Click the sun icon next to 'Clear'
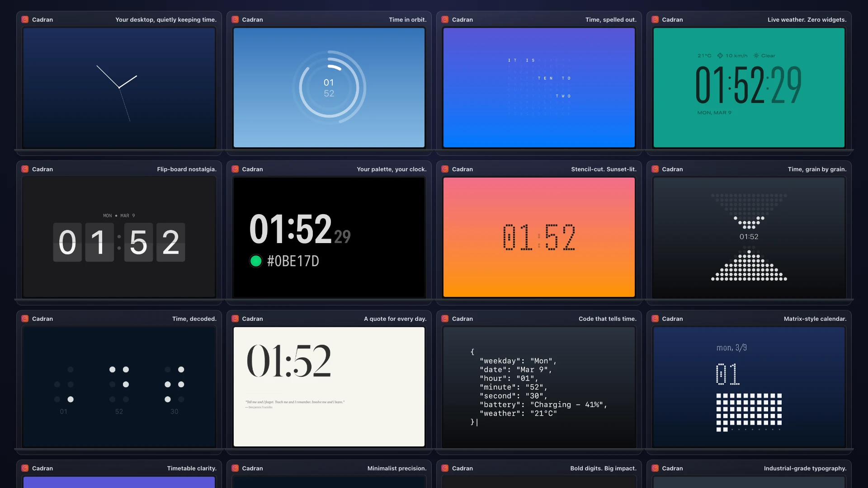The height and width of the screenshot is (488, 868). [756, 55]
